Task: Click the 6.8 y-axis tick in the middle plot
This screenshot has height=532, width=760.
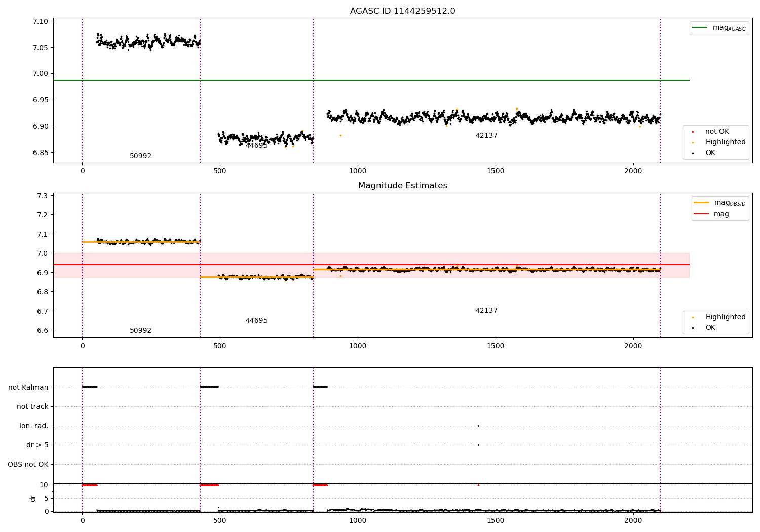Action: click(43, 292)
